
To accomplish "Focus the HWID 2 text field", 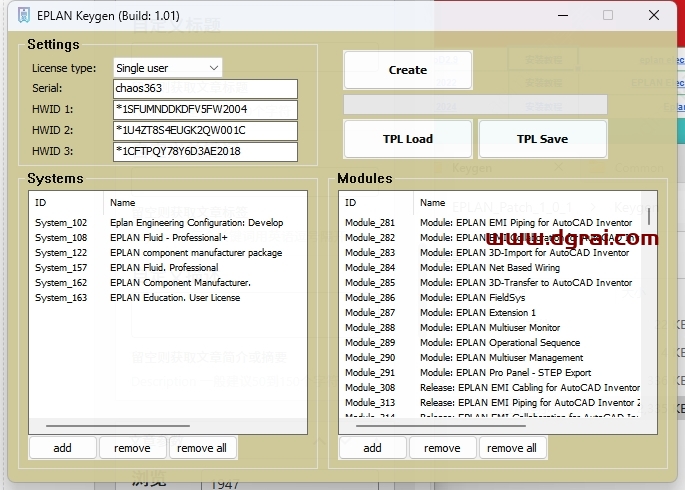I will pos(205,131).
